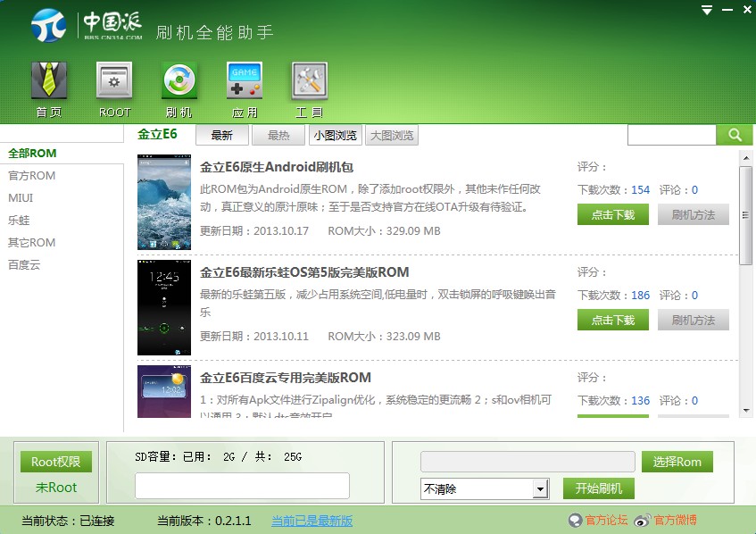Viewport: 756px width, 534px height.
Task: Click 点击下载 for 原生Android刷机包
Action: click(x=613, y=214)
